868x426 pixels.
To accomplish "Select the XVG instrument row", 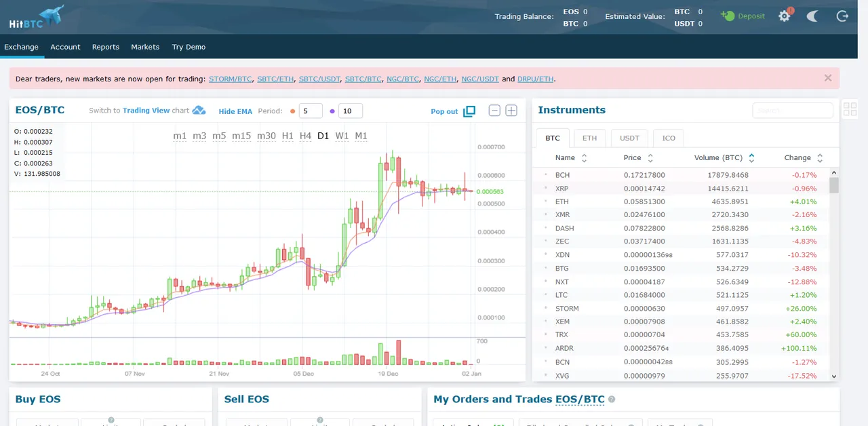I will [681, 376].
